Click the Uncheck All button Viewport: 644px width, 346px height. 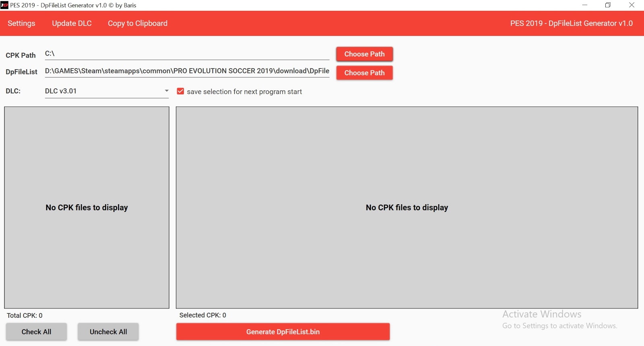point(108,332)
